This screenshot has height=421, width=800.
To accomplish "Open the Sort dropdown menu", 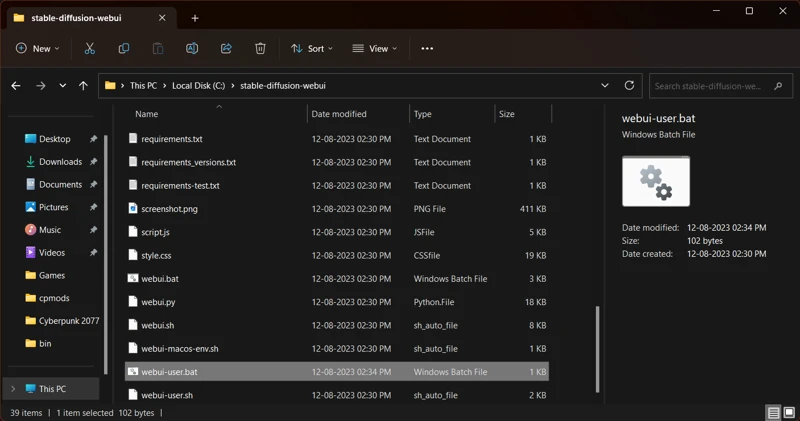I will (x=312, y=48).
